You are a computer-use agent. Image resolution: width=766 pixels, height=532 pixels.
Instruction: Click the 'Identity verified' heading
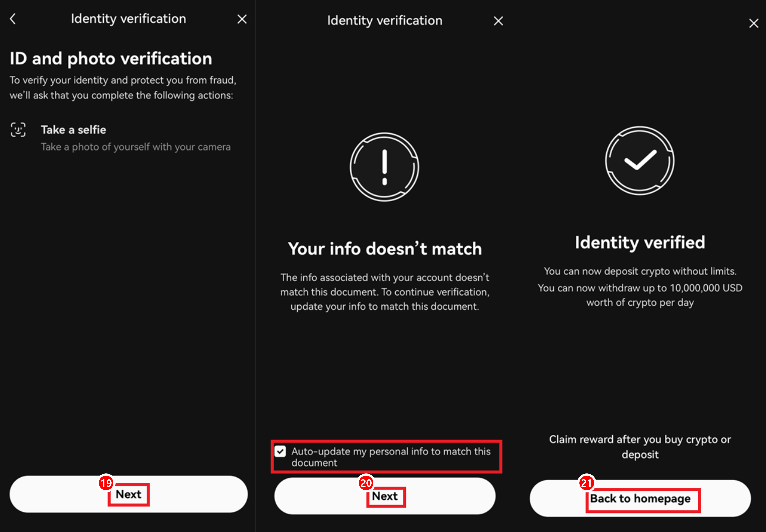(x=640, y=242)
